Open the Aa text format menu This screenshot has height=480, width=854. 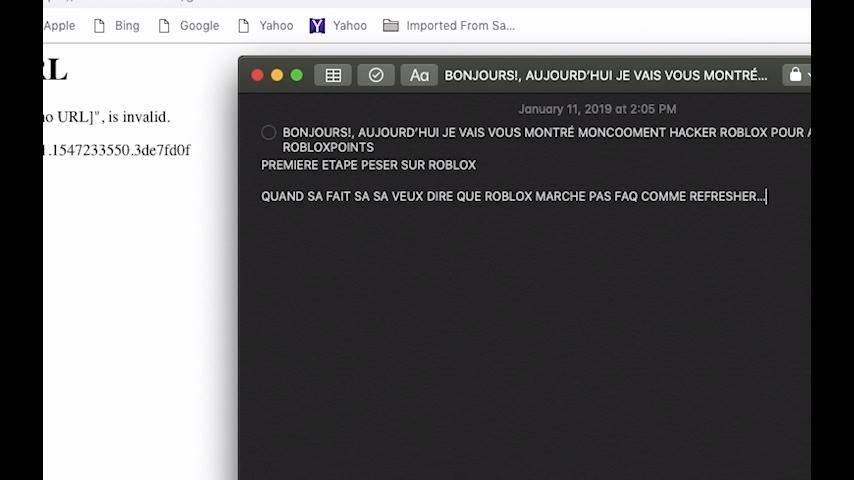pos(419,75)
